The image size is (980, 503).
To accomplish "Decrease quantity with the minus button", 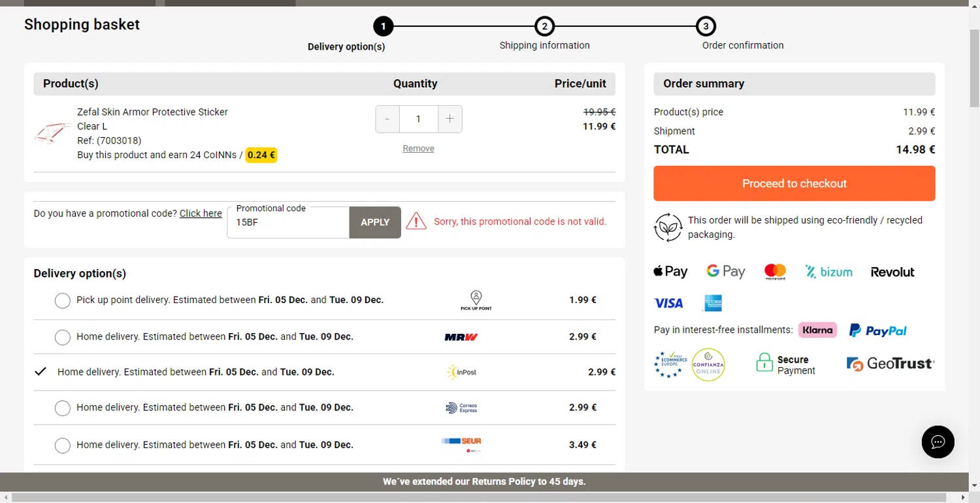I will [387, 119].
